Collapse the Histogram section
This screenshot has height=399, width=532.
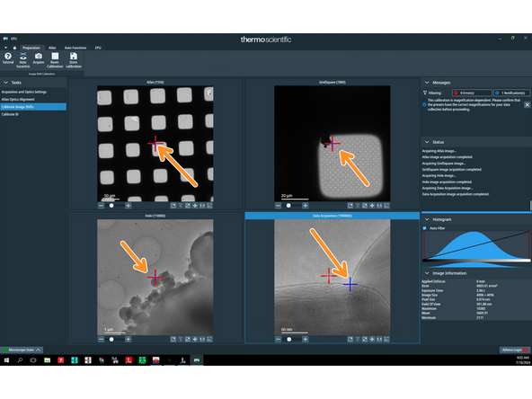(x=427, y=219)
